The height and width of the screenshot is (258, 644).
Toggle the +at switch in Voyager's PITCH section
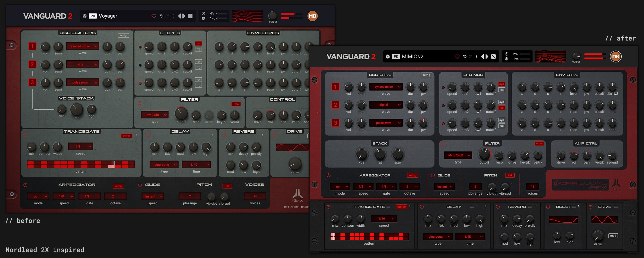point(227,186)
